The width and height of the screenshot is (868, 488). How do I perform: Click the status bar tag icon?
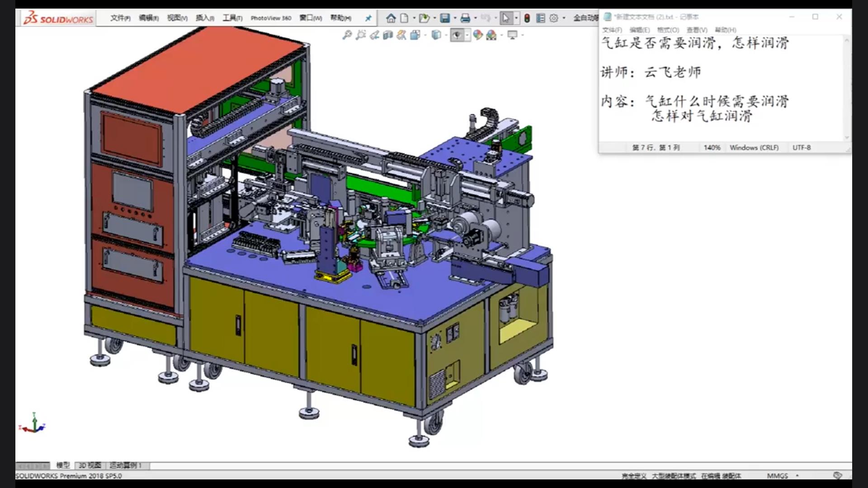pos(838,475)
